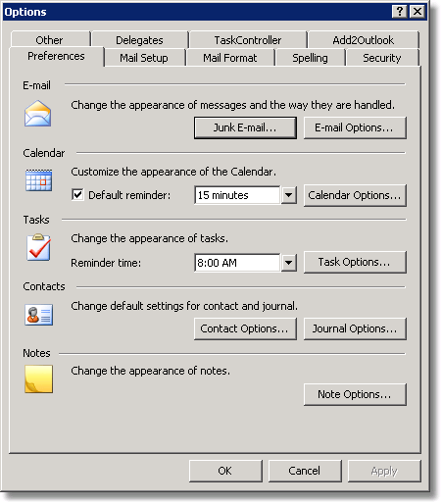Click the Tasks clipboard checkmark icon
442x504 pixels.
38,247
